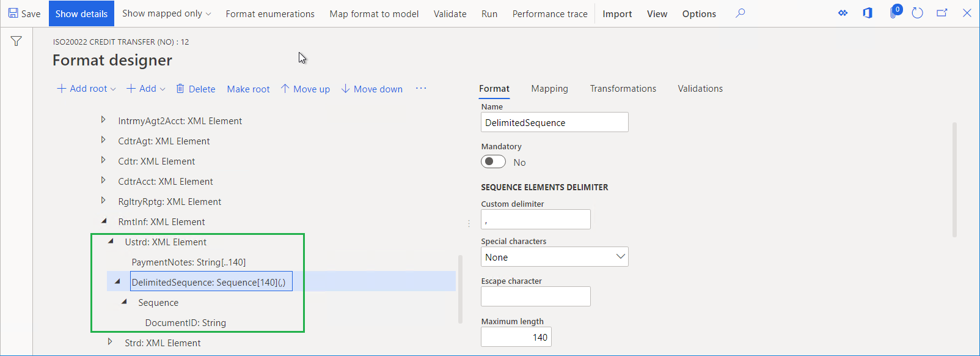Expand the CdtrAgt XML Element node
The image size is (980, 356).
click(103, 140)
